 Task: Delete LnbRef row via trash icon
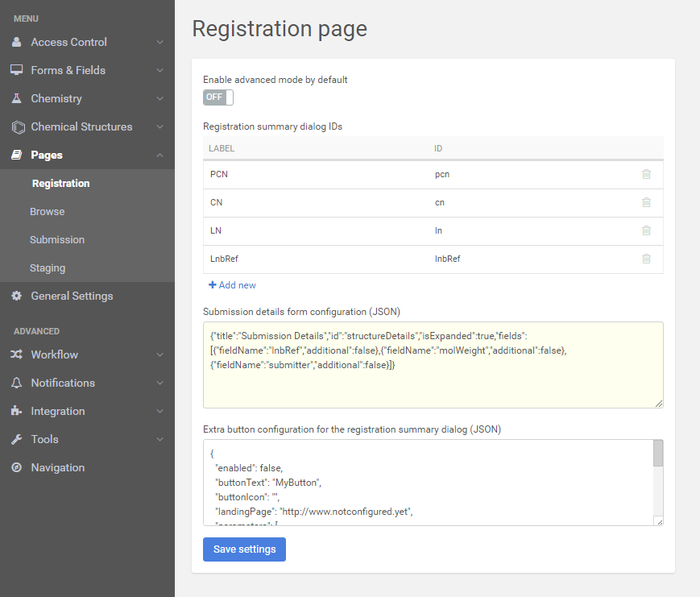646,259
